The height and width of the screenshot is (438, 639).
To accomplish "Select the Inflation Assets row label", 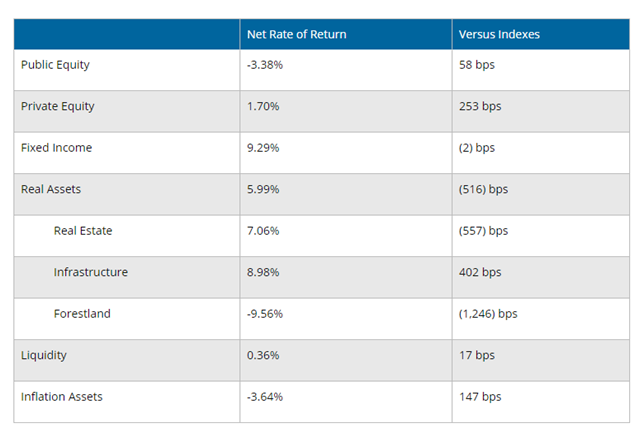I will pos(62,397).
